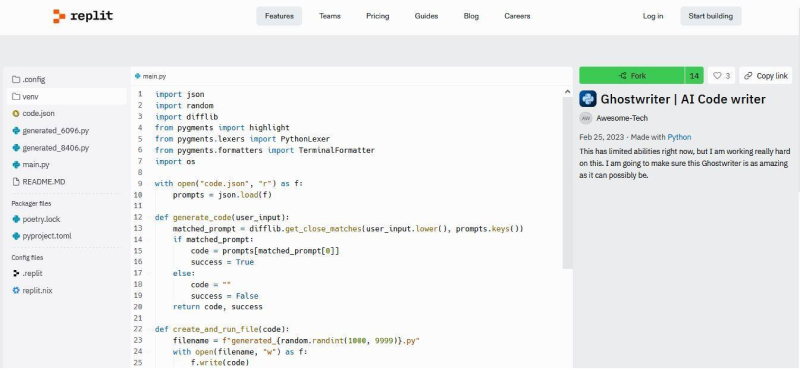Click the code editor scroll-up arrow
The height and width of the screenshot is (369, 800).
click(x=567, y=92)
